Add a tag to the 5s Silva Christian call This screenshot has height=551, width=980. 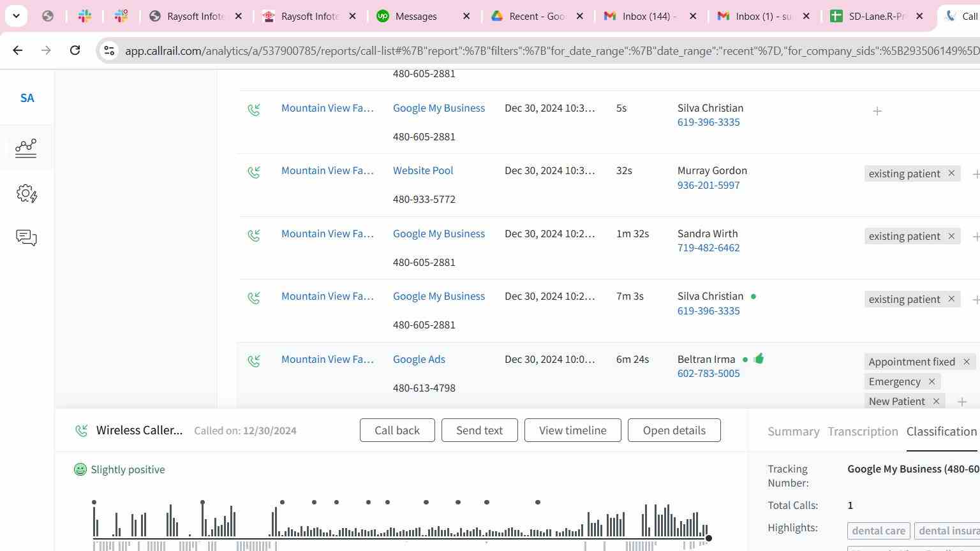(x=877, y=111)
